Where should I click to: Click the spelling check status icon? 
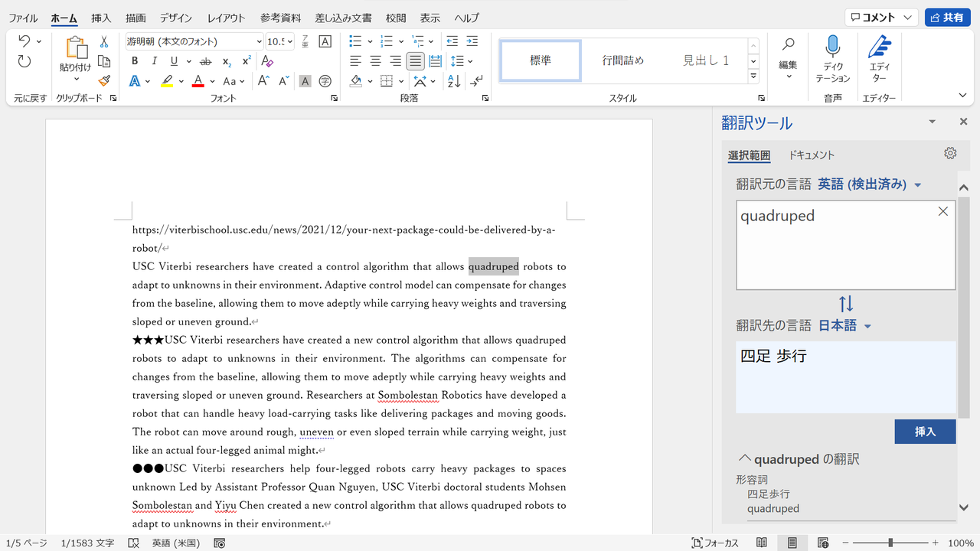click(x=134, y=543)
